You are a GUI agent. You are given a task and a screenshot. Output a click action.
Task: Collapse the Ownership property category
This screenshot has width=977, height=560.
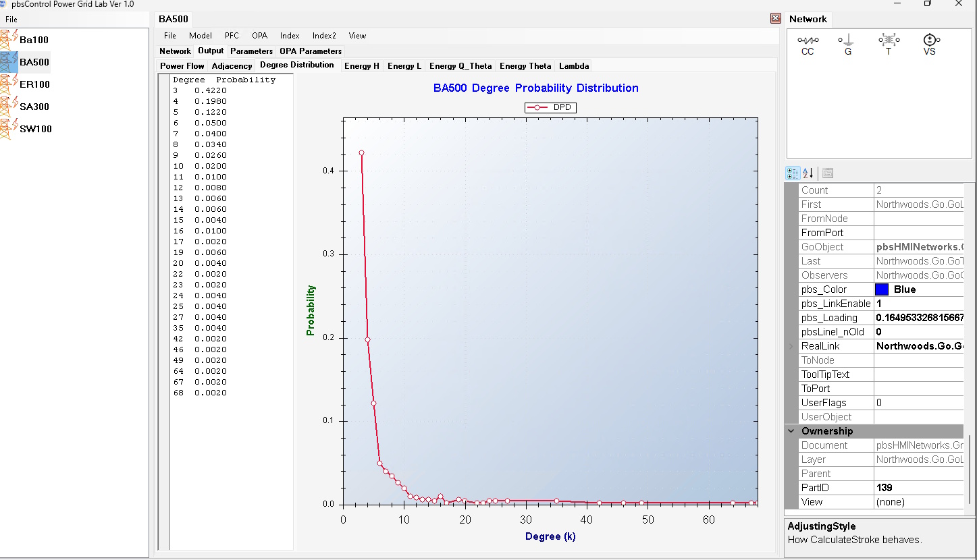(x=791, y=431)
